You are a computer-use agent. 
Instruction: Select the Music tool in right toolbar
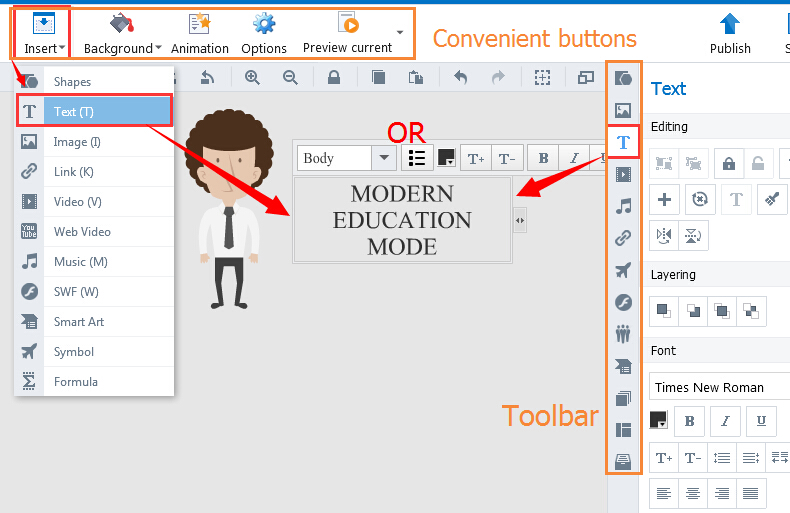pos(623,206)
